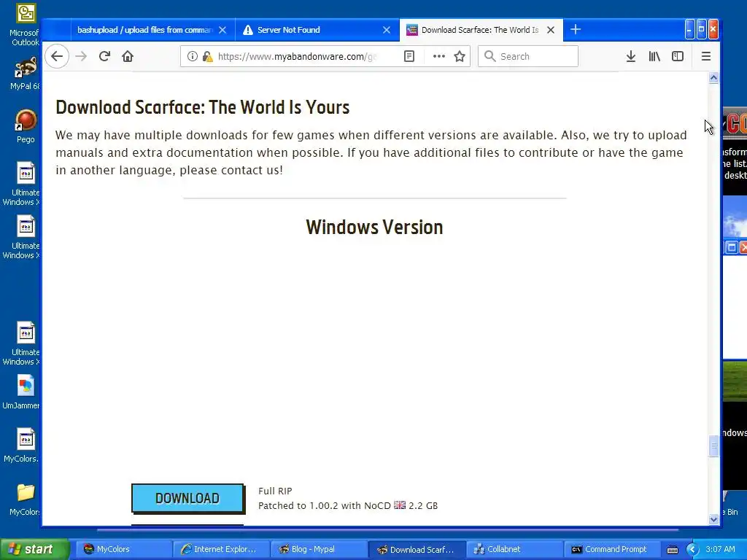Image resolution: width=747 pixels, height=560 pixels.
Task: Go back to the previous page
Action: (57, 56)
